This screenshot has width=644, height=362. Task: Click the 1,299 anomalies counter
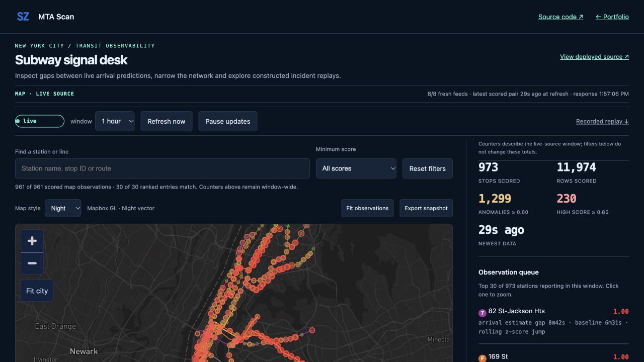coord(495,199)
